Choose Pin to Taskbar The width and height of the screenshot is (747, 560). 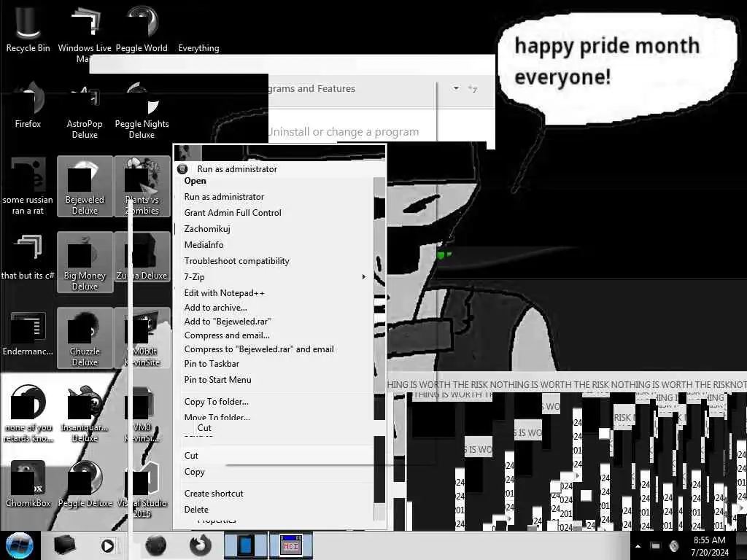click(x=275, y=364)
